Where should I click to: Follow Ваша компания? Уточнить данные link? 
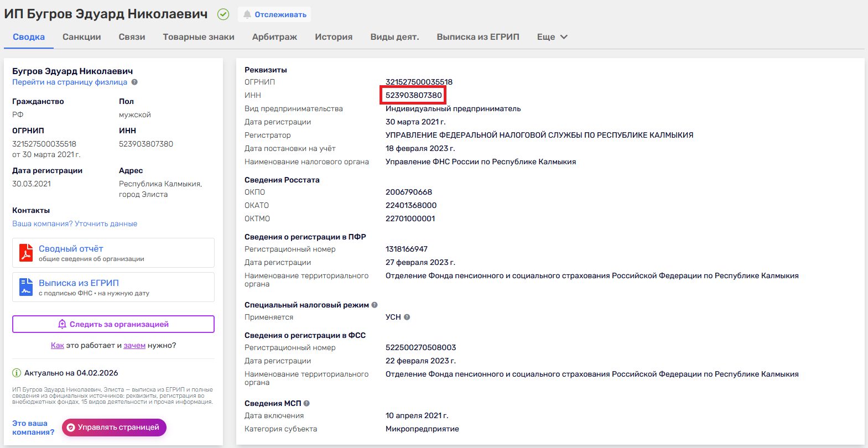pyautogui.click(x=75, y=224)
